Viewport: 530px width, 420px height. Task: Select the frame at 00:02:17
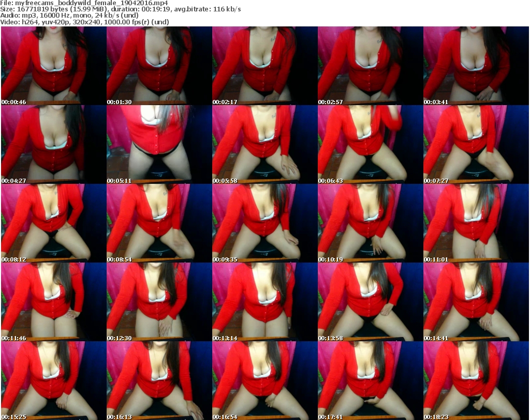click(x=264, y=66)
